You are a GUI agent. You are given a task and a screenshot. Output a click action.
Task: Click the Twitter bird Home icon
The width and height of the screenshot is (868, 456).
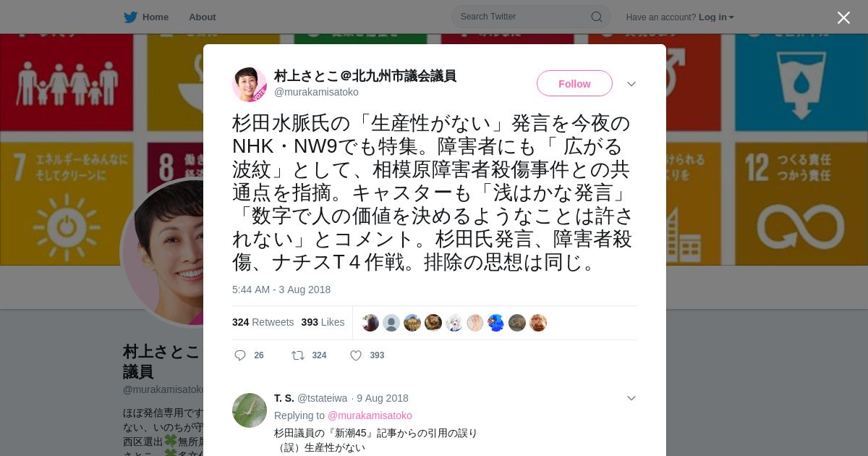[130, 17]
